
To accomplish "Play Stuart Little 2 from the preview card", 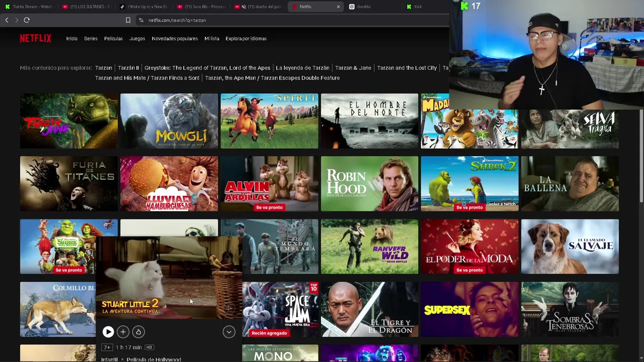I will 108,332.
